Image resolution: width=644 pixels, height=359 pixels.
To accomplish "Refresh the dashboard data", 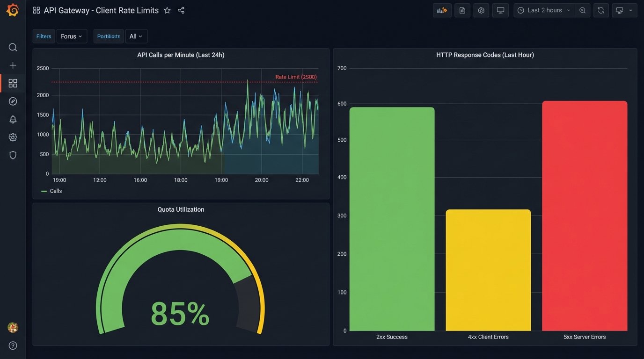I will 601,10.
